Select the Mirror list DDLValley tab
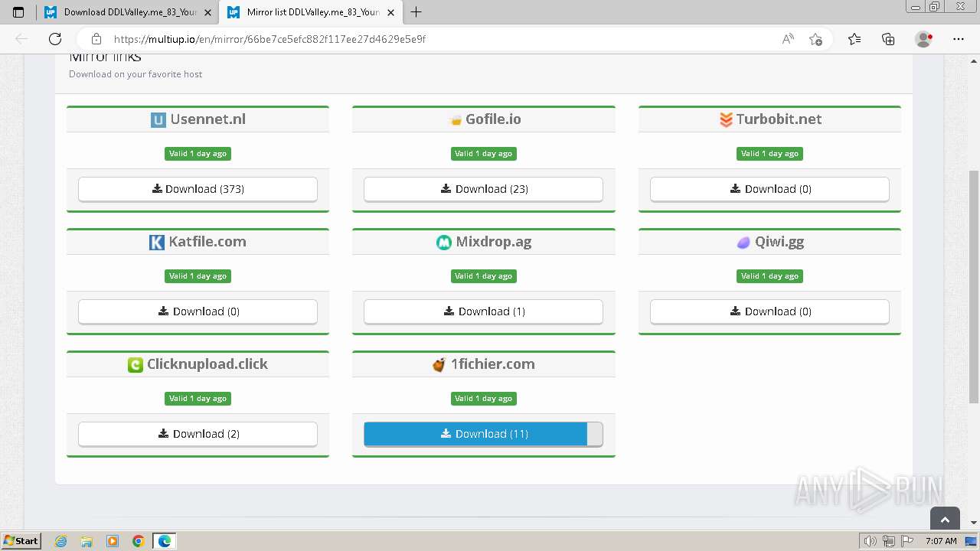Screen dimensions: 980x551 click(x=310, y=12)
